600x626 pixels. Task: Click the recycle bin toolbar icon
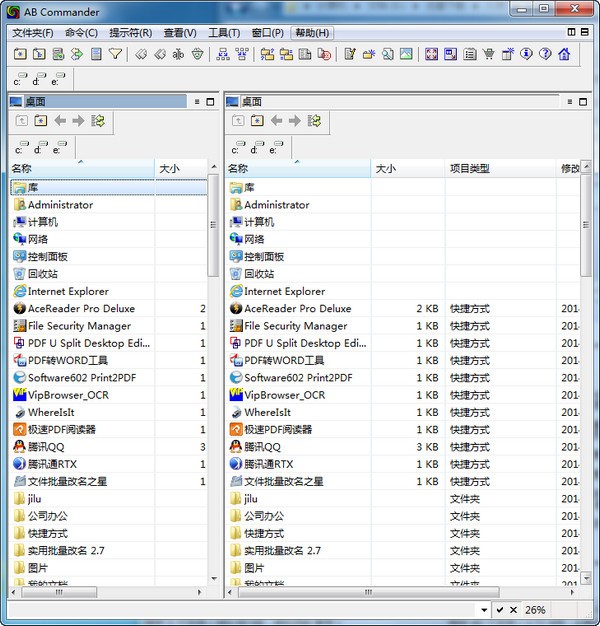click(x=198, y=53)
